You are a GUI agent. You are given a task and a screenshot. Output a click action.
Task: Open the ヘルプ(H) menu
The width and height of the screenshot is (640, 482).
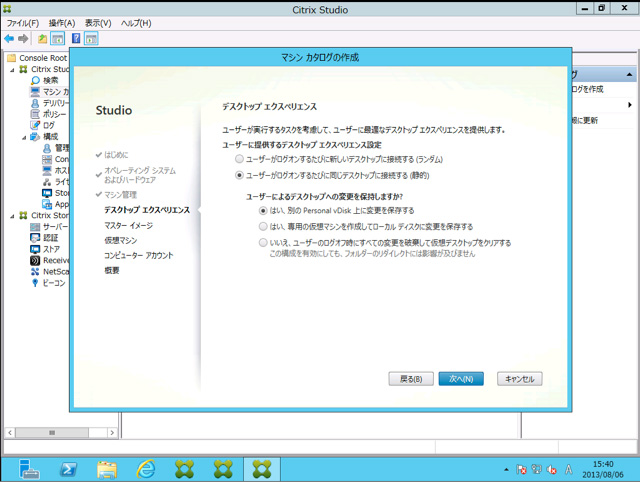point(136,23)
